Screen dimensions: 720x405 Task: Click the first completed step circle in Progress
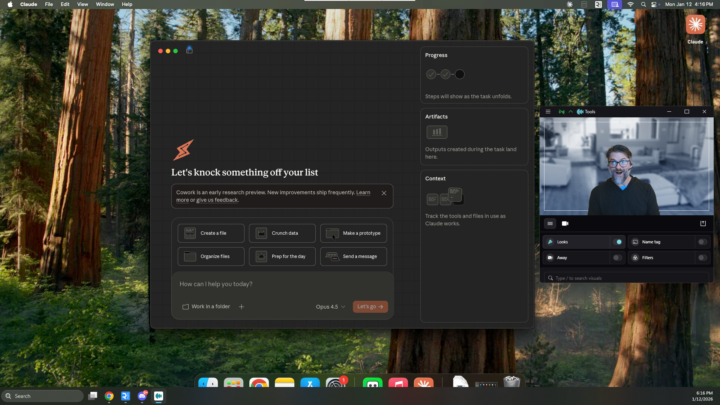pyautogui.click(x=431, y=74)
